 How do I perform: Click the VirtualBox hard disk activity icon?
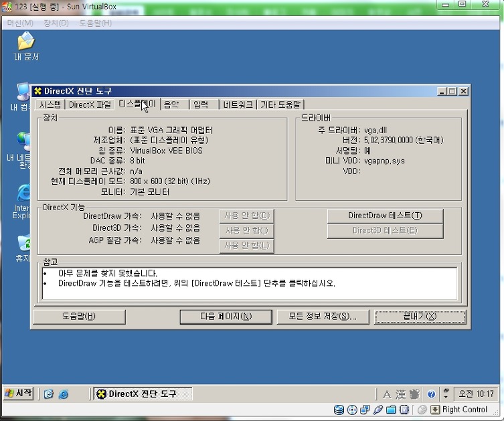click(339, 410)
